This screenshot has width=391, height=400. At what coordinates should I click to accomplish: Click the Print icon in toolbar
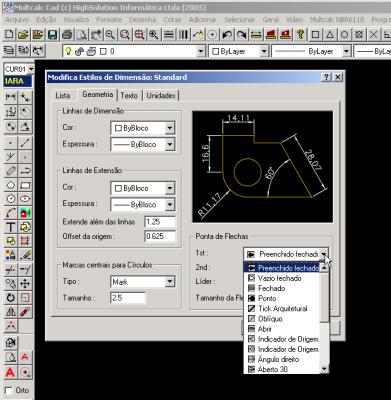67,34
